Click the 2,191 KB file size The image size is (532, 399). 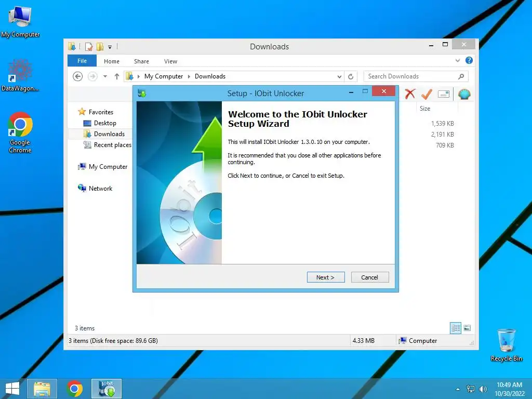pyautogui.click(x=443, y=135)
